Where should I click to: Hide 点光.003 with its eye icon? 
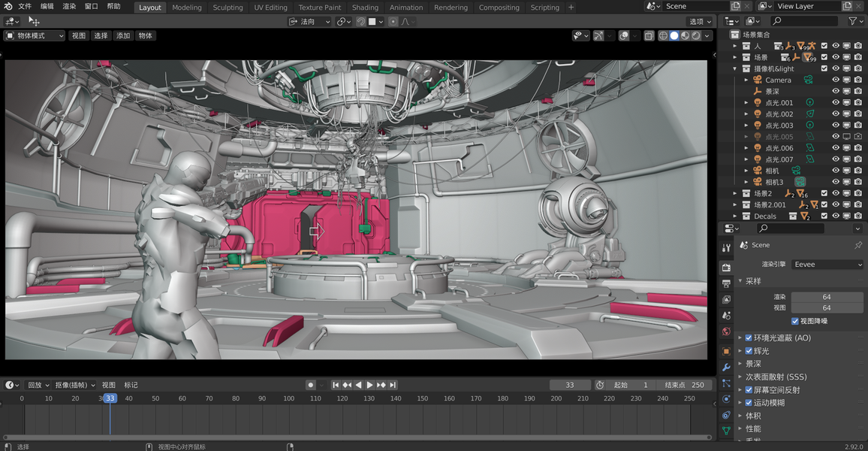pyautogui.click(x=836, y=126)
